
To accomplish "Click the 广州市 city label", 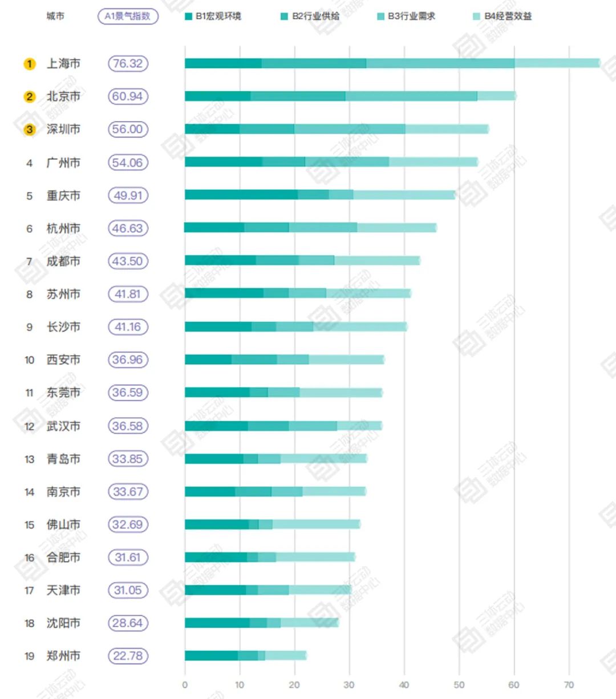I will pyautogui.click(x=63, y=163).
